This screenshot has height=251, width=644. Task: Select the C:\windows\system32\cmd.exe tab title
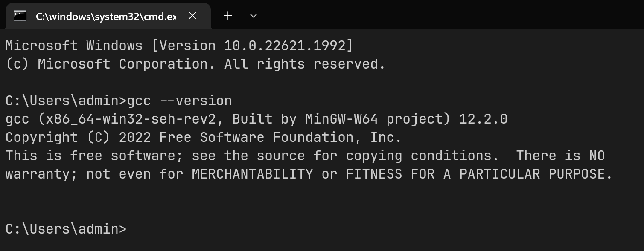click(106, 16)
